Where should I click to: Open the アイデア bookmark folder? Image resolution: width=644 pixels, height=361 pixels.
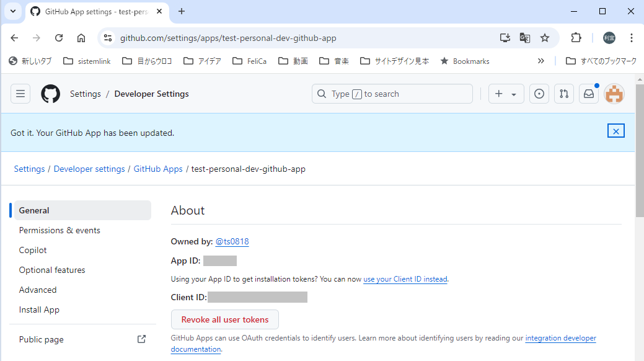pos(202,61)
